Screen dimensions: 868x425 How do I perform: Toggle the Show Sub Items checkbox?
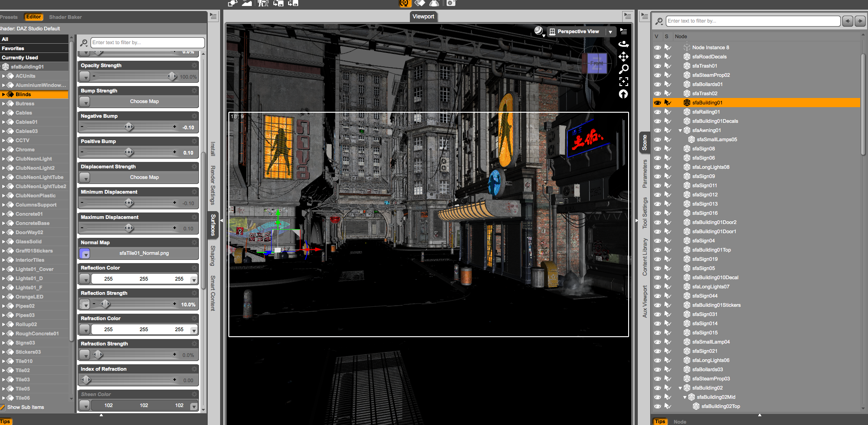pos(2,407)
